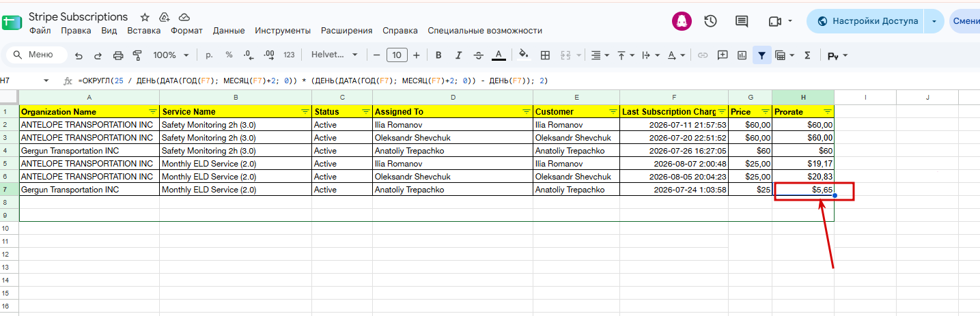This screenshot has width=980, height=316.
Task: Select the cell with $19,17
Action: click(803, 164)
